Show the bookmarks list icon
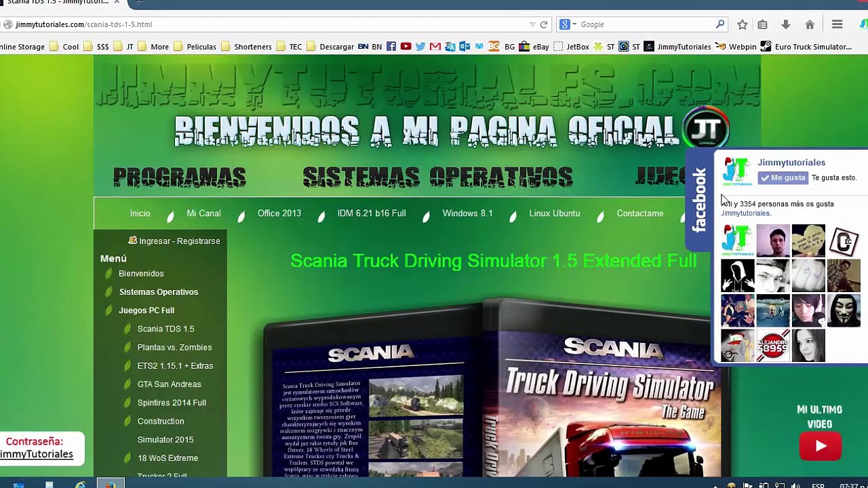The height and width of the screenshot is (488, 868). click(763, 24)
